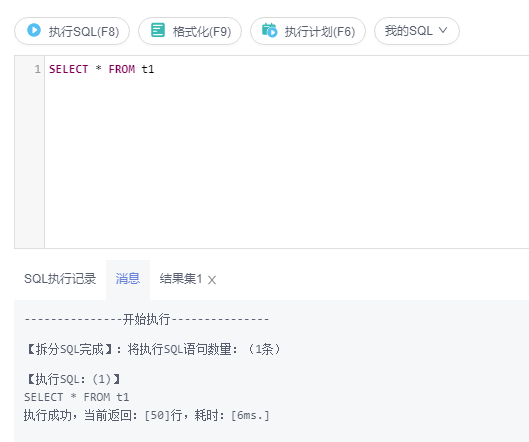Screen dimensions: 529x442
Task: Format code with 格式化(F9) button
Action: pos(190,31)
